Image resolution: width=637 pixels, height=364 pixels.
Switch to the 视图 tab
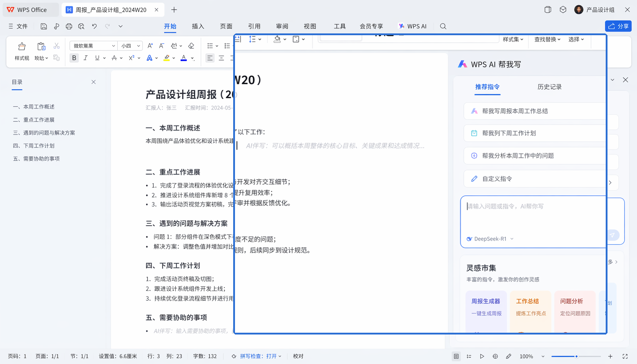[310, 26]
